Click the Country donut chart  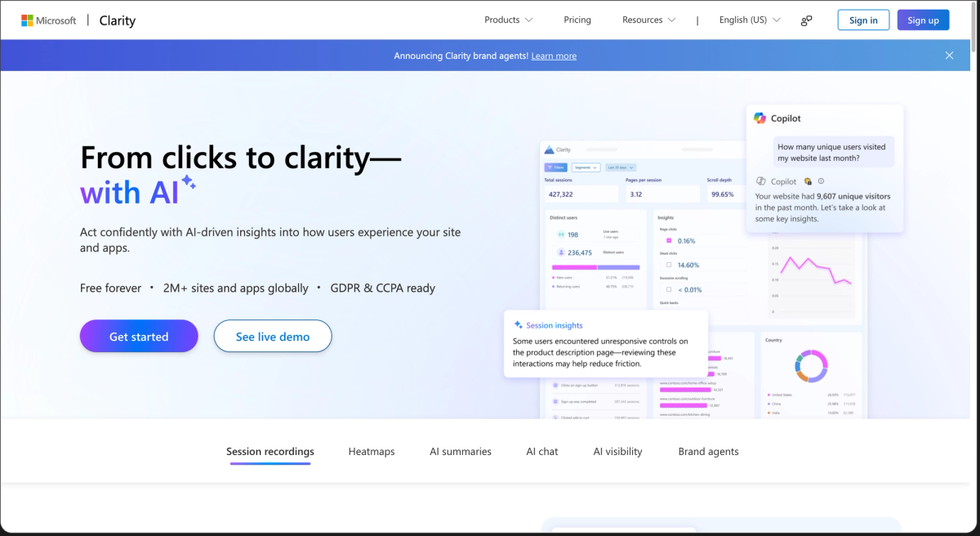coord(809,366)
